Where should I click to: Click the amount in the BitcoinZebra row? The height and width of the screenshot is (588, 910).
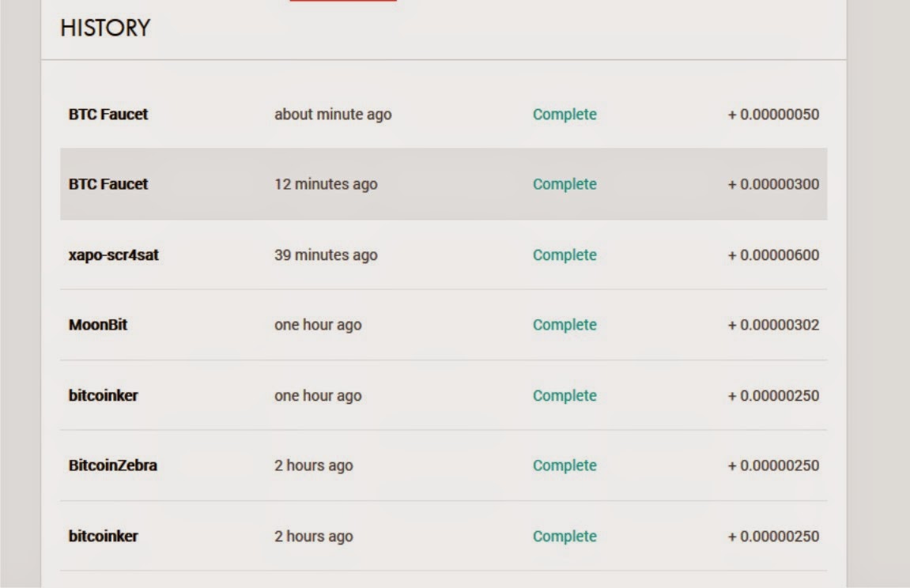point(773,465)
